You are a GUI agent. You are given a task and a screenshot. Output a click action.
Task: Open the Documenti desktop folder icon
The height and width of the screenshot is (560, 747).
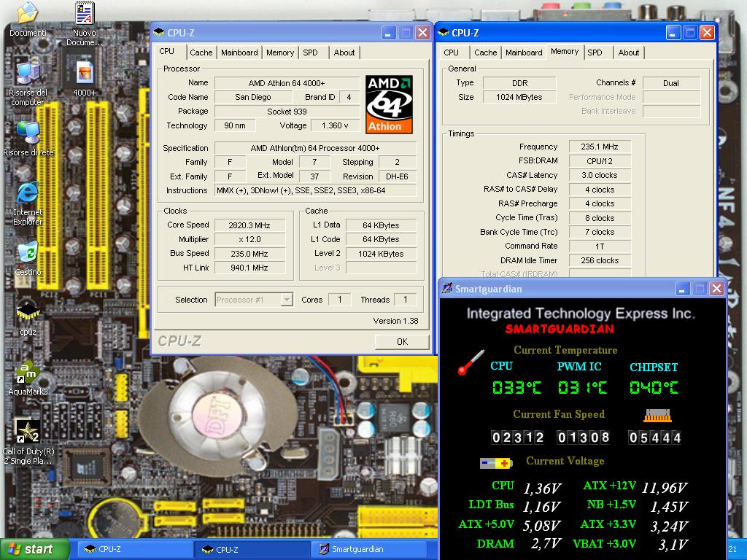point(28,13)
